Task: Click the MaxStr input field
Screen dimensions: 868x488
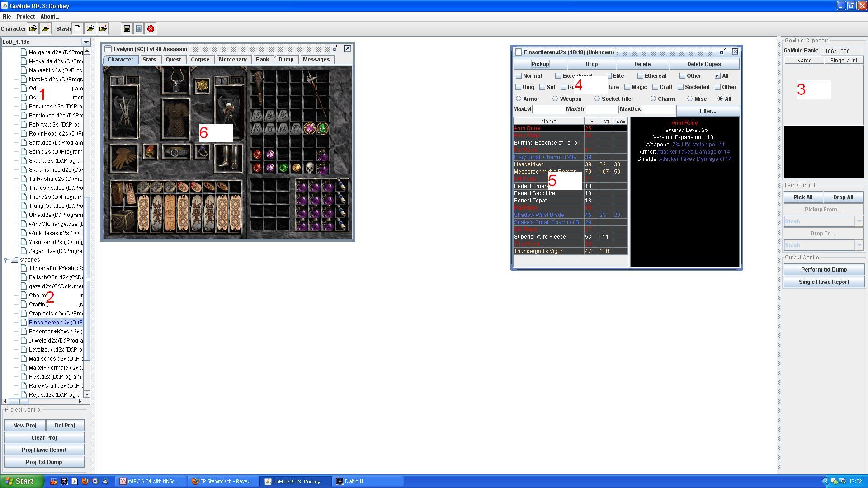Action: click(602, 109)
